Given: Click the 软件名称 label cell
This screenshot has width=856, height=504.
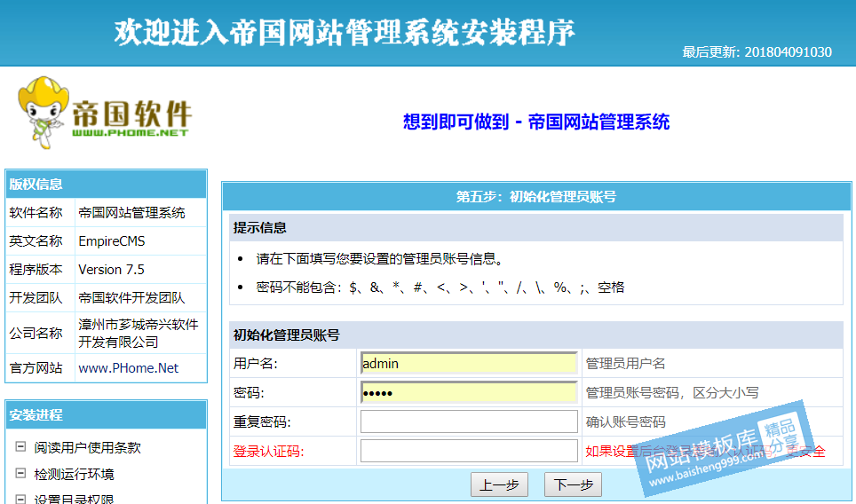Looking at the screenshot, I should point(40,213).
